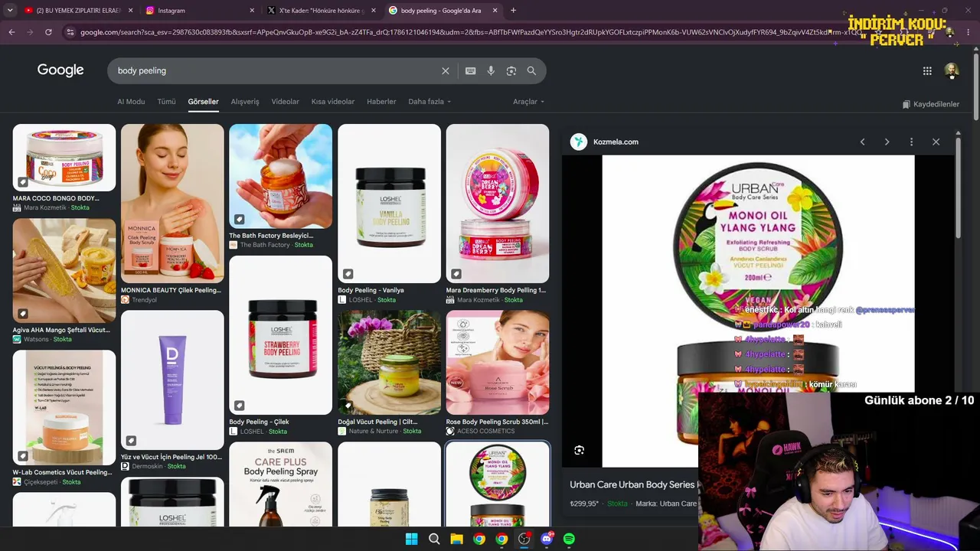Show the previous image in preview panel
Viewport: 980px width, 551px height.
coord(862,142)
